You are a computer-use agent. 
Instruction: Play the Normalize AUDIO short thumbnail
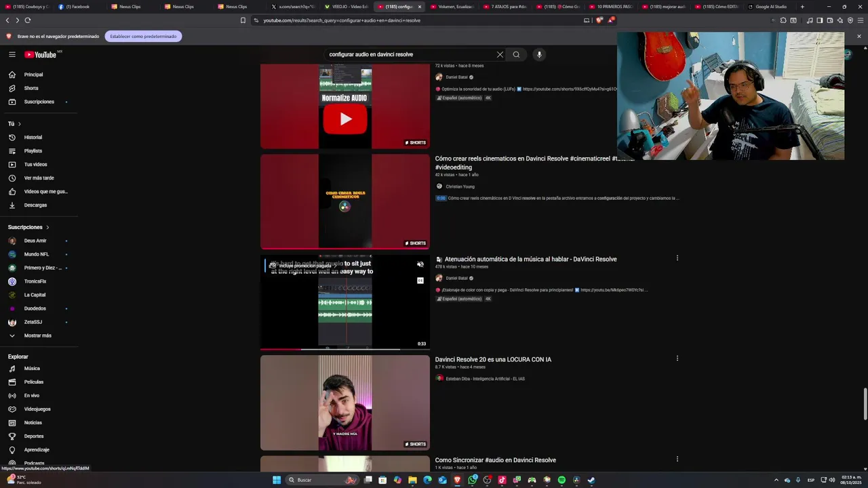(x=345, y=106)
